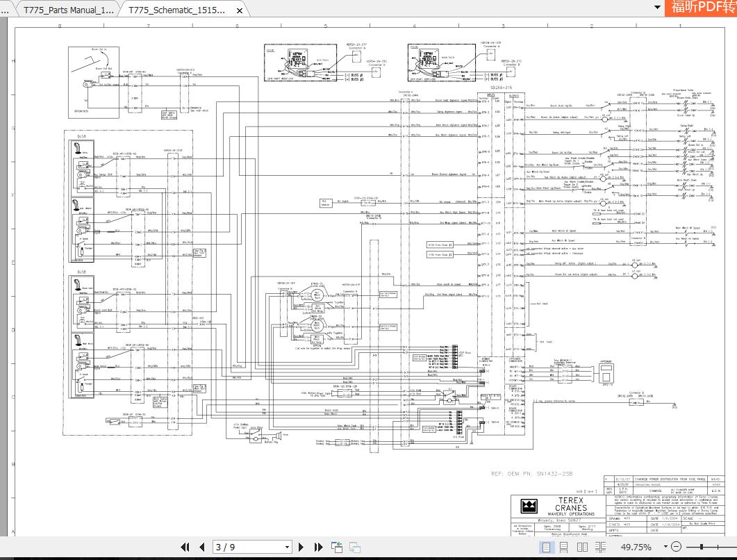Open the tab list dropdown arrow
Viewport: 737px width, 560px height.
pos(657,7)
